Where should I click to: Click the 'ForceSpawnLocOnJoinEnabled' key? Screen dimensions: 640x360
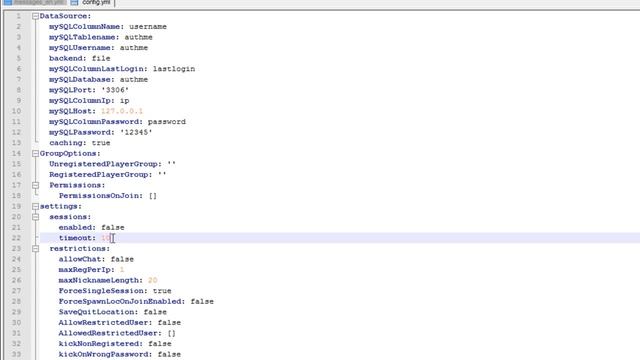(120, 302)
